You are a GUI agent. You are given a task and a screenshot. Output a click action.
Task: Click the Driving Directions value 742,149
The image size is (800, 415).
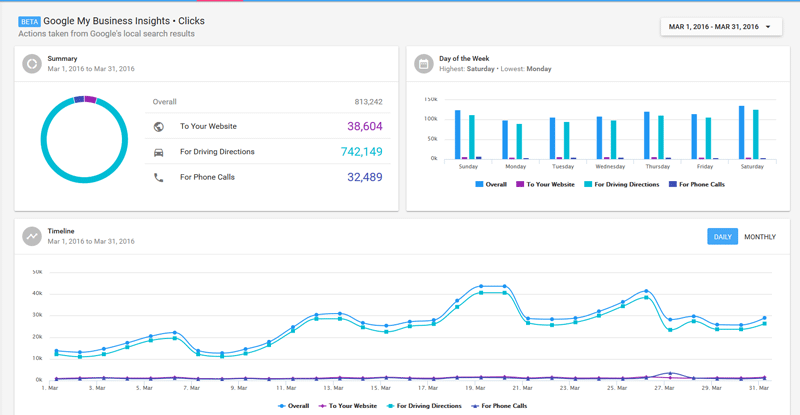coord(361,152)
